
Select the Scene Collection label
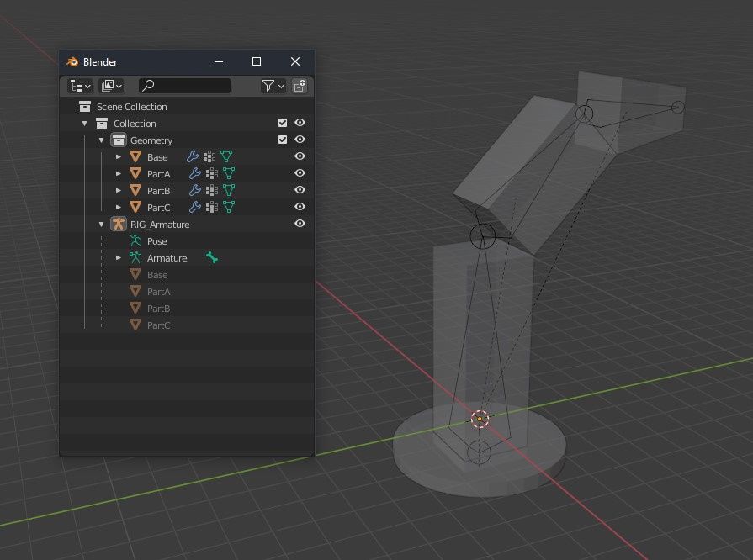pos(131,107)
